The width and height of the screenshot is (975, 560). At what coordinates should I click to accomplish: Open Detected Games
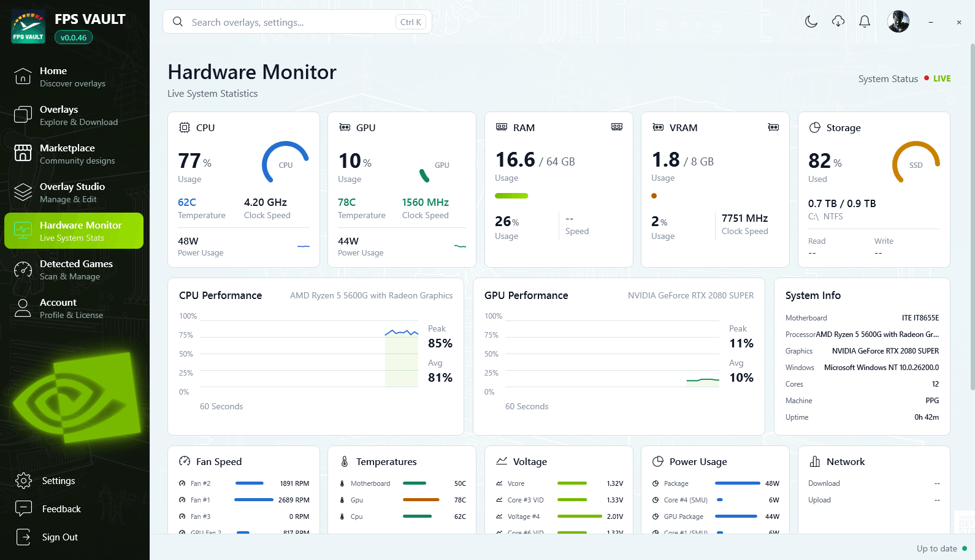coord(74,270)
